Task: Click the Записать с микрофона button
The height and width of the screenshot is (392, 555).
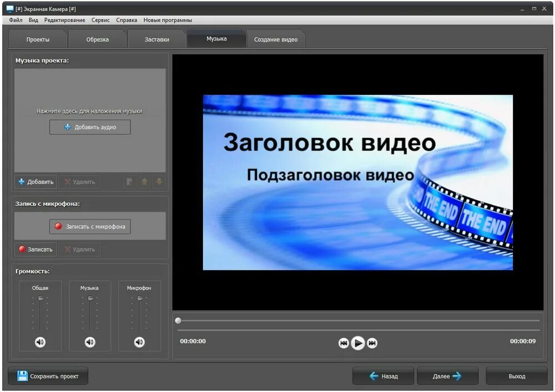Action: point(90,227)
